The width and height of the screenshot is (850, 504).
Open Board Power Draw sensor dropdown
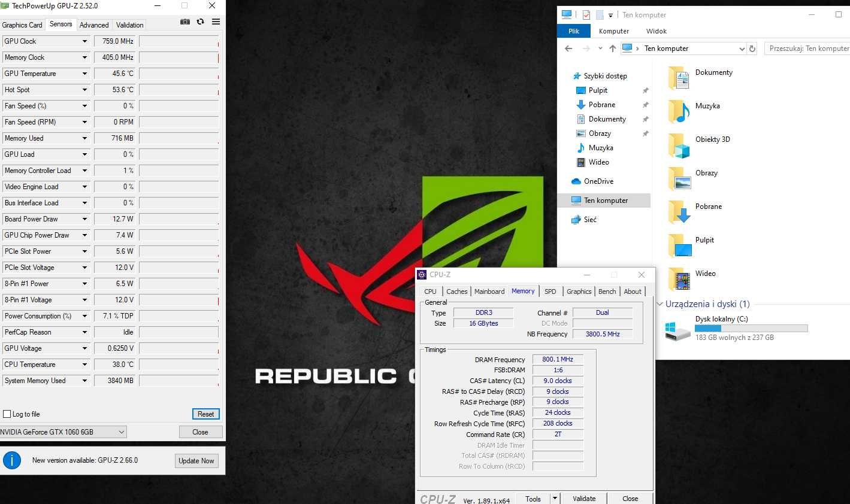pyautogui.click(x=84, y=219)
